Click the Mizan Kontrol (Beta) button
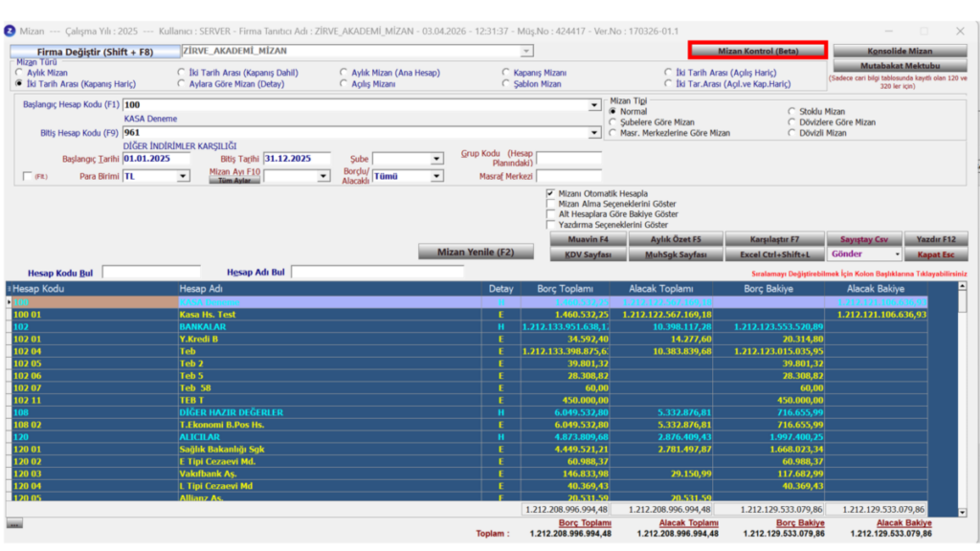980x551 pixels. pos(758,51)
